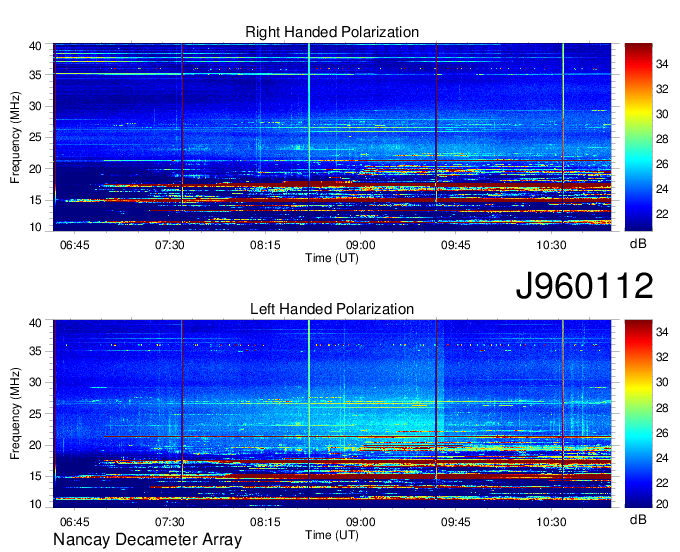
Task: Click the 20 MHz tick label on lower plot
Action: pyautogui.click(x=35, y=445)
